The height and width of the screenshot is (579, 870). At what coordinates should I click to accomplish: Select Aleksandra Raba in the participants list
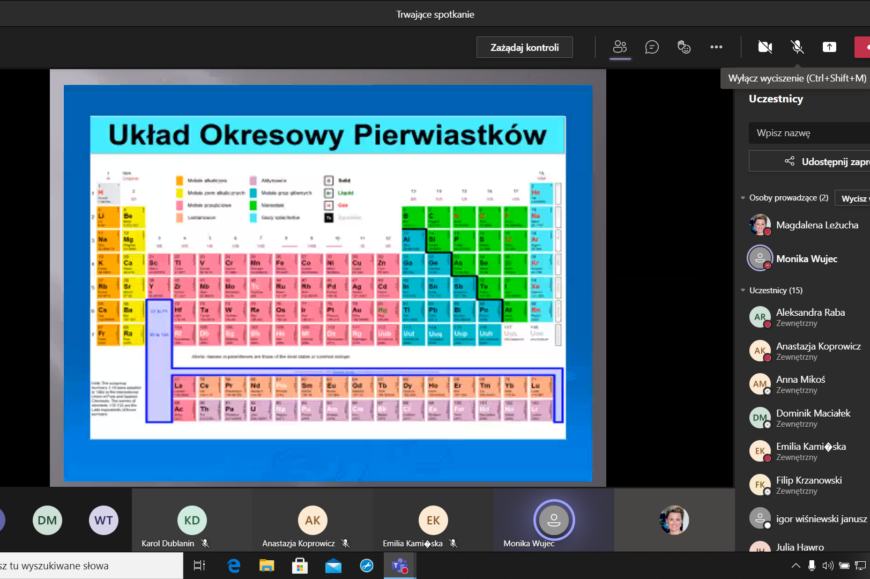(x=808, y=317)
